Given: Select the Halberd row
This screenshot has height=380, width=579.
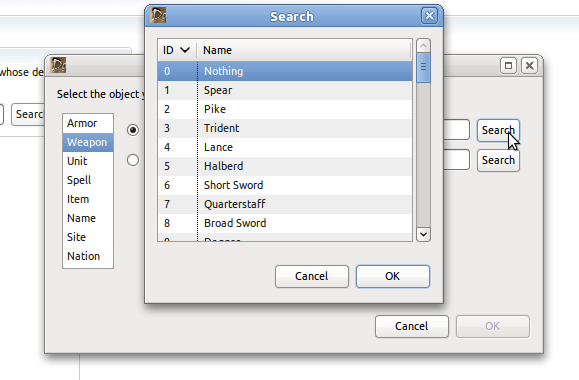Looking at the screenshot, I should point(285,166).
